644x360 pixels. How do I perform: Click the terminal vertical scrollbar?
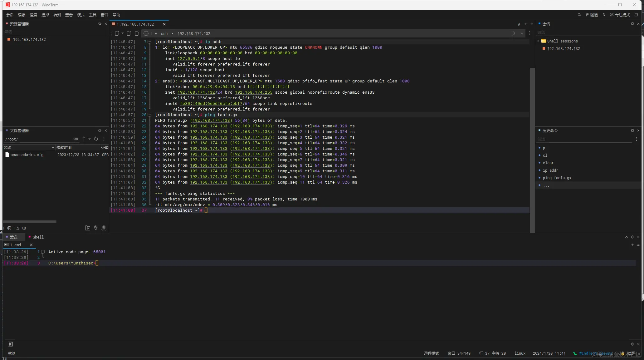[x=532, y=150]
